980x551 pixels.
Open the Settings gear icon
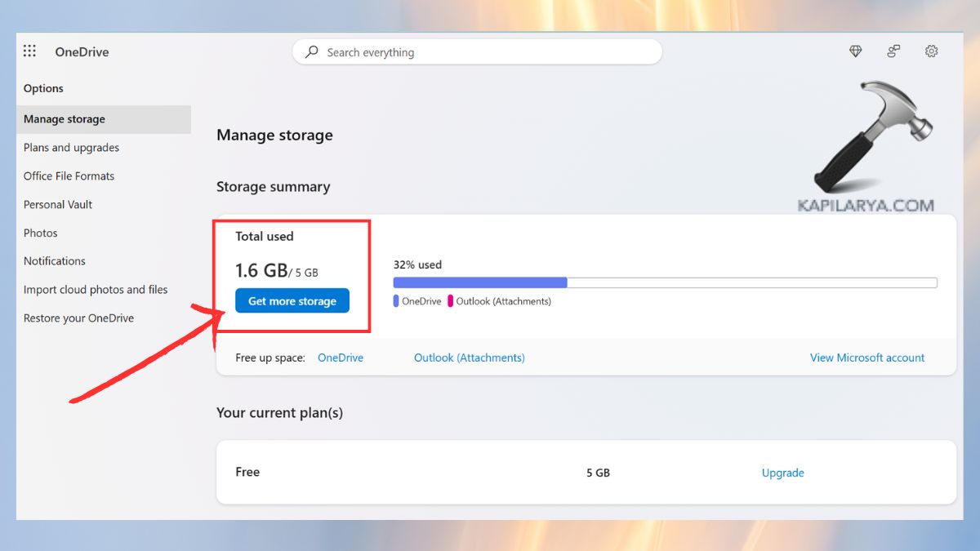click(931, 51)
